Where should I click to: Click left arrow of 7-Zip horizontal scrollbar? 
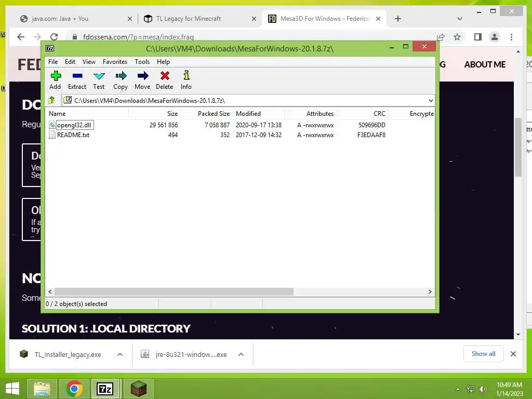[50, 292]
